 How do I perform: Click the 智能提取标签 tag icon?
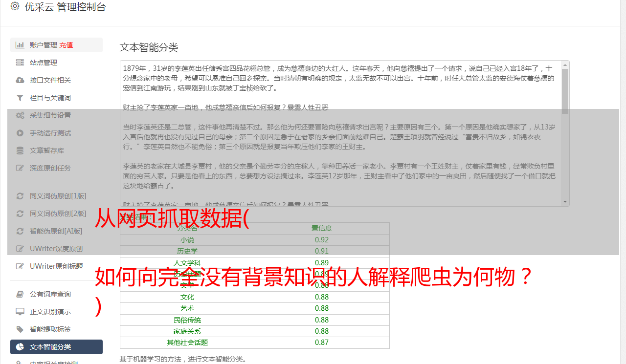click(x=20, y=329)
